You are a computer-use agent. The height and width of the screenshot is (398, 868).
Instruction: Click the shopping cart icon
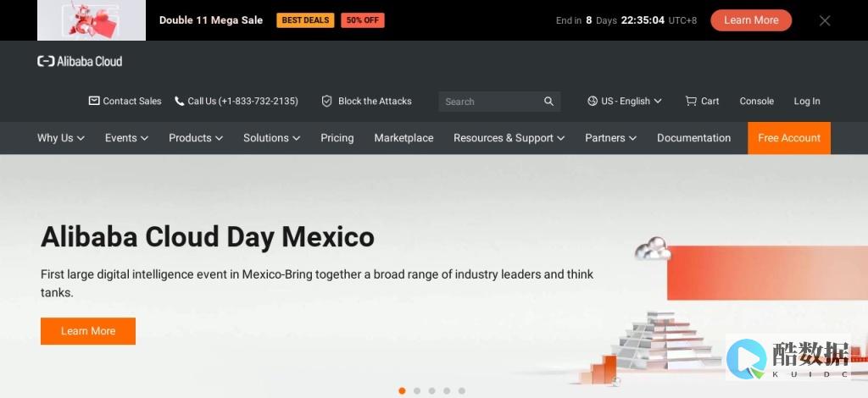pyautogui.click(x=691, y=101)
